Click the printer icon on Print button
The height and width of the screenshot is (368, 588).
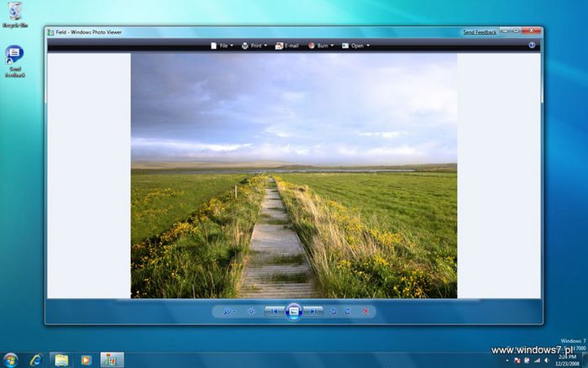(x=245, y=45)
